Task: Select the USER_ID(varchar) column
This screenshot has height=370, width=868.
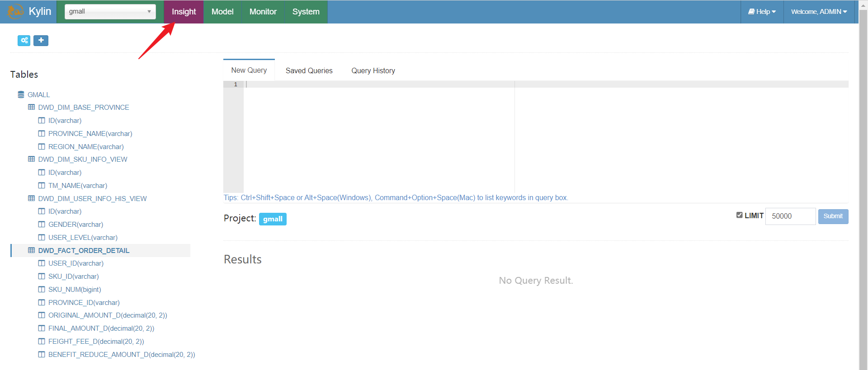Action: 76,263
